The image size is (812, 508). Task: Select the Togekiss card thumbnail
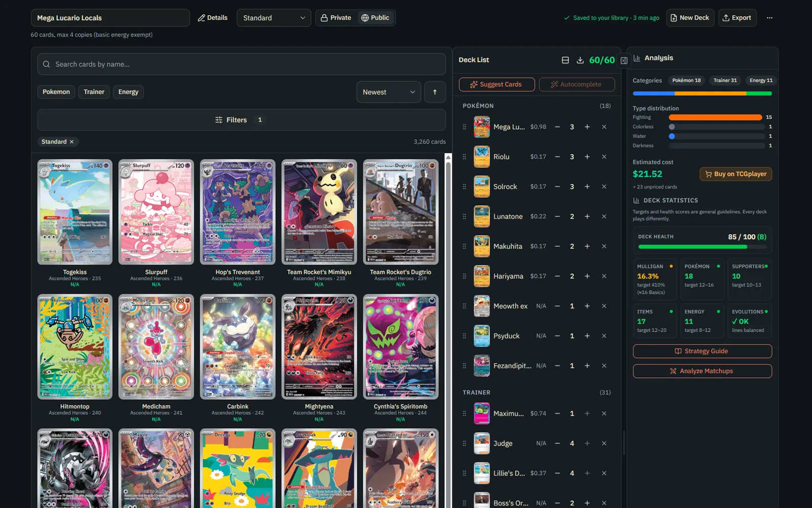[x=75, y=212]
